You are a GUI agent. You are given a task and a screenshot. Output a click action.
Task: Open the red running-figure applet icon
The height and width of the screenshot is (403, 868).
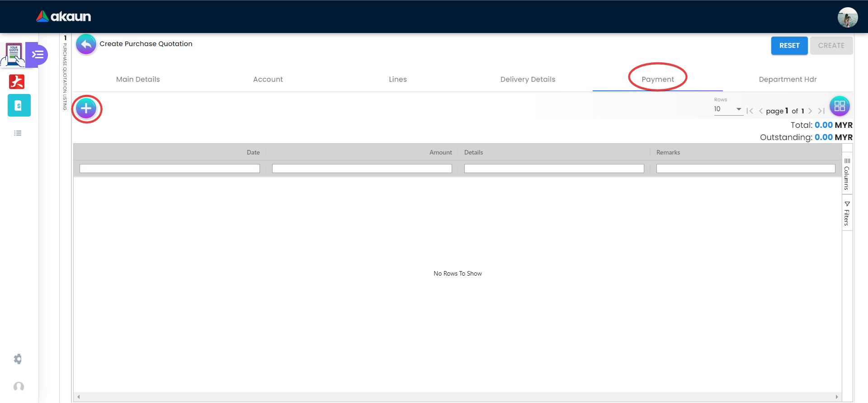pos(17,82)
